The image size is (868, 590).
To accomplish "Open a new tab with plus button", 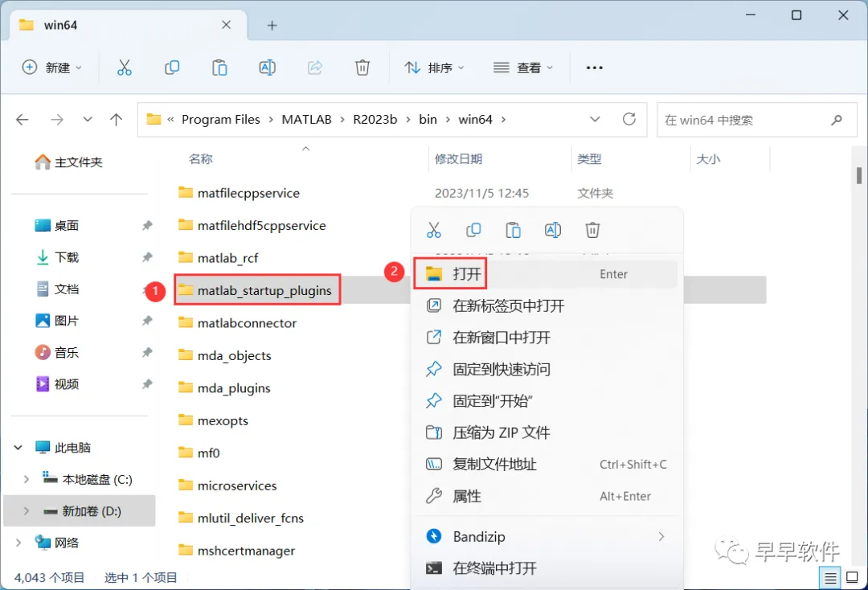I will (272, 26).
